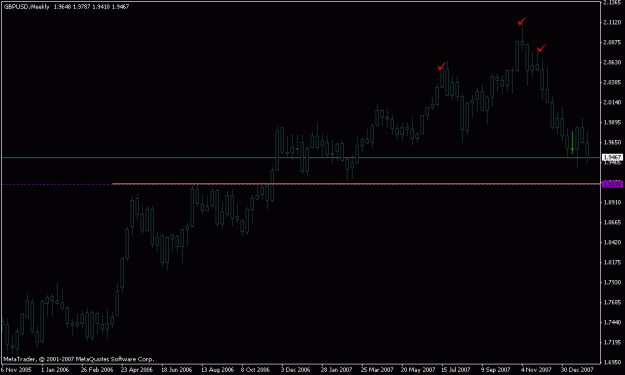Click the 28 Jan 2007 date label

coord(336,370)
